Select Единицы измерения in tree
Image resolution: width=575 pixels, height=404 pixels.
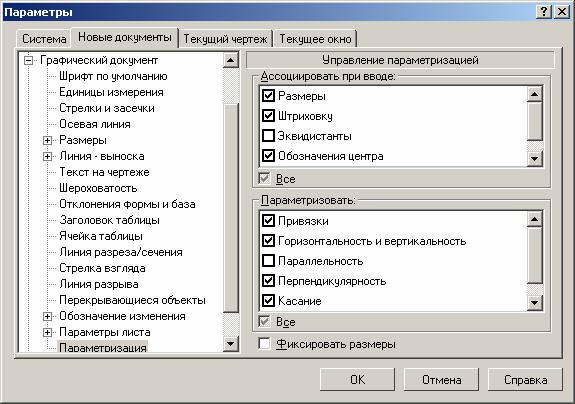pyautogui.click(x=111, y=92)
